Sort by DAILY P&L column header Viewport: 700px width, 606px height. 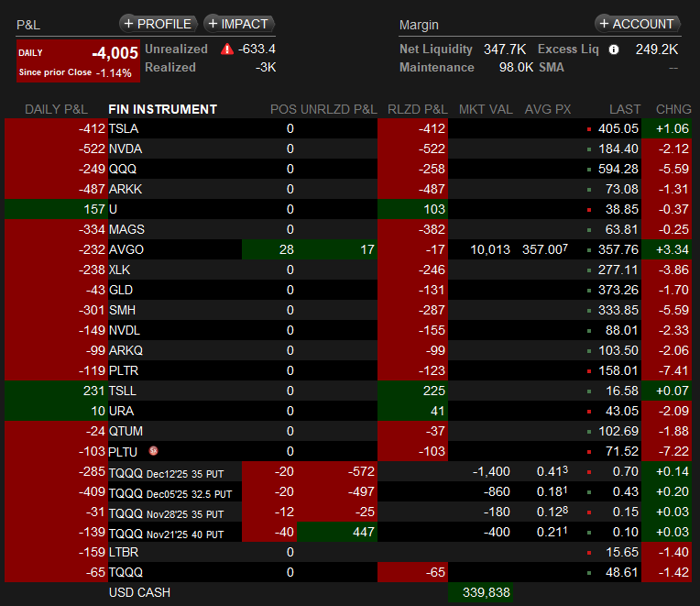[x=56, y=109]
